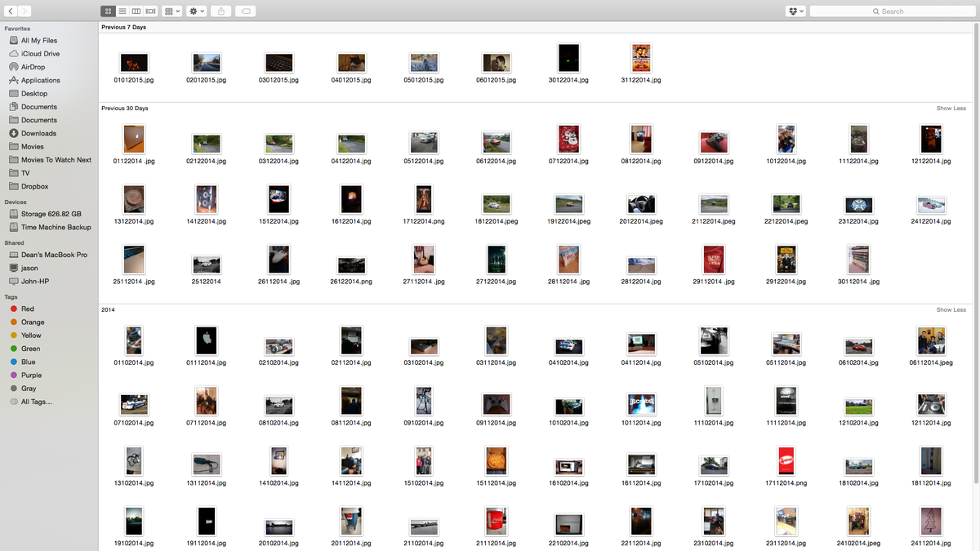Filter by the Gray tag
Image resolution: width=980 pixels, height=551 pixels.
pyautogui.click(x=29, y=389)
